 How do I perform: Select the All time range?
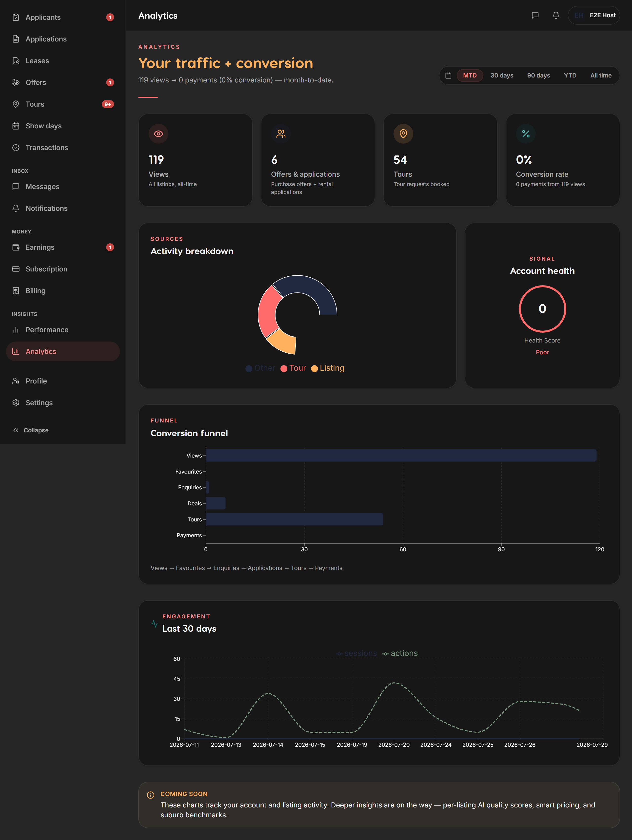[600, 76]
